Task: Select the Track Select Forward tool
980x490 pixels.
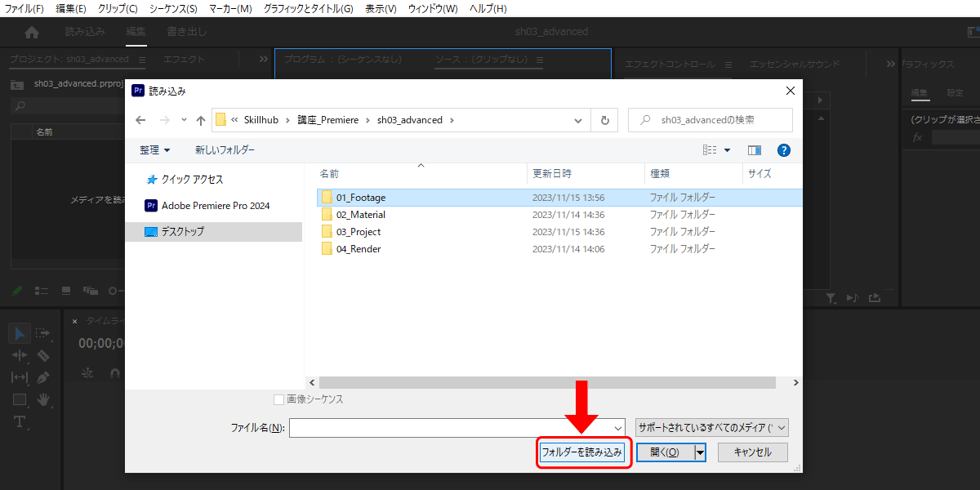Action: pyautogui.click(x=42, y=332)
